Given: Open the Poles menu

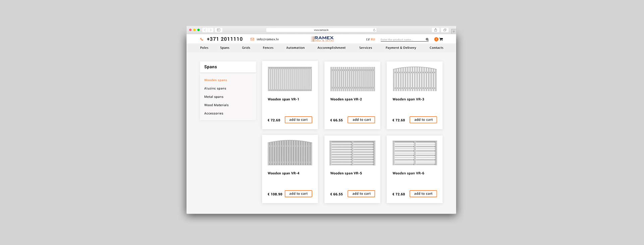Looking at the screenshot, I should 204,48.
